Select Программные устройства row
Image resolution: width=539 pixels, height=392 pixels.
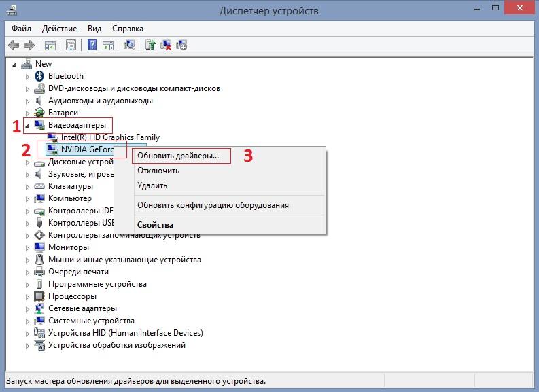(x=97, y=284)
